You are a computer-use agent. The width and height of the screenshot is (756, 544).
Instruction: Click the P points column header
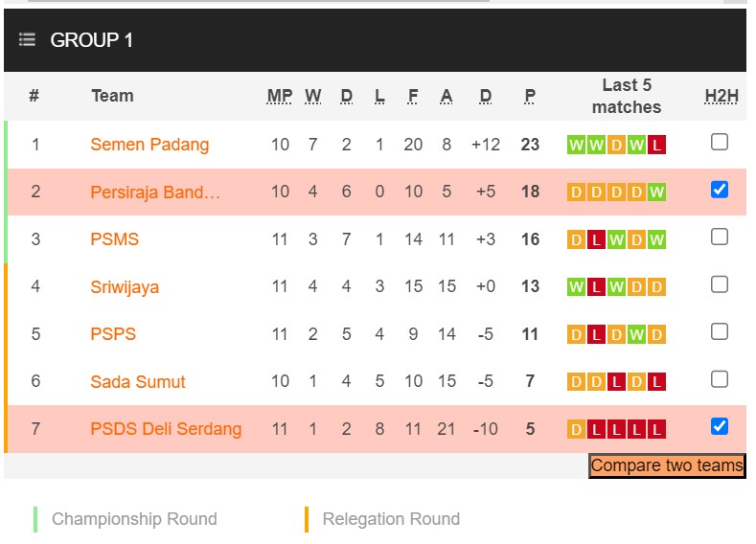pyautogui.click(x=530, y=96)
